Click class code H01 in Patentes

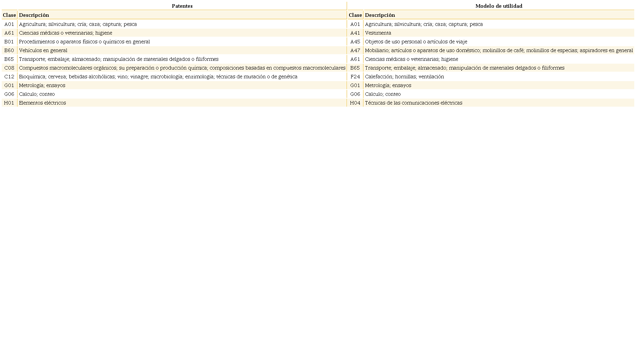[x=9, y=103]
